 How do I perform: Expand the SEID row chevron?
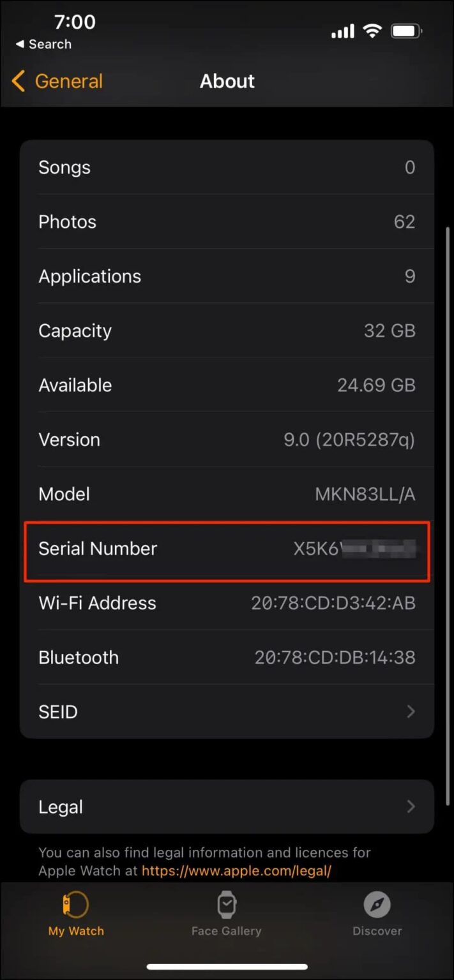tap(411, 712)
